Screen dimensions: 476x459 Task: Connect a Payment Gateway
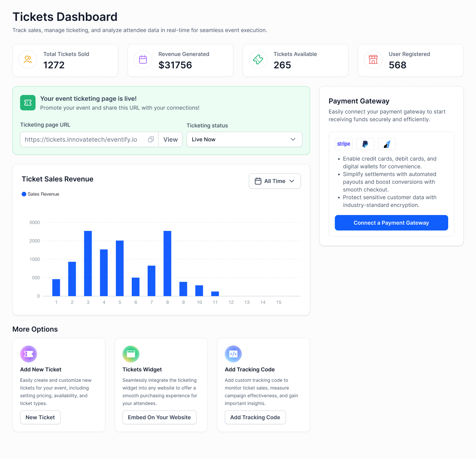click(x=391, y=223)
